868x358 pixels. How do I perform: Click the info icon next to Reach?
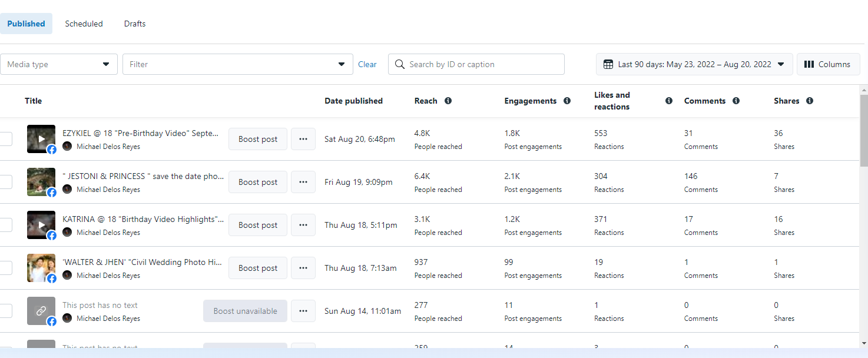(x=448, y=101)
